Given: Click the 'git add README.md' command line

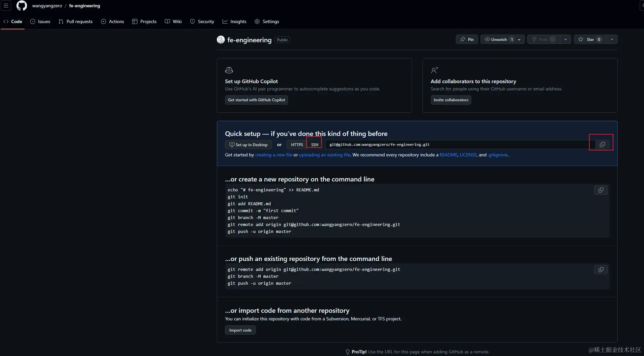Looking at the screenshot, I should point(249,204).
